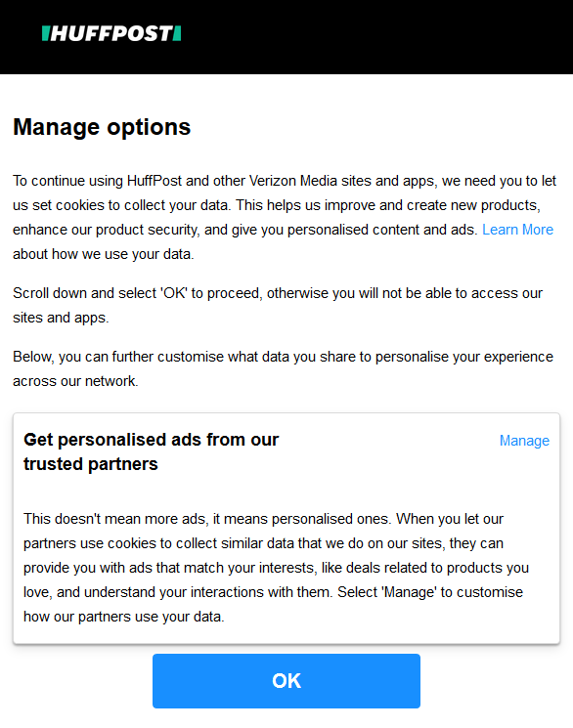Select the 'Get personalised ads from our' heading line
Image resolution: width=573 pixels, height=728 pixels.
(x=151, y=439)
